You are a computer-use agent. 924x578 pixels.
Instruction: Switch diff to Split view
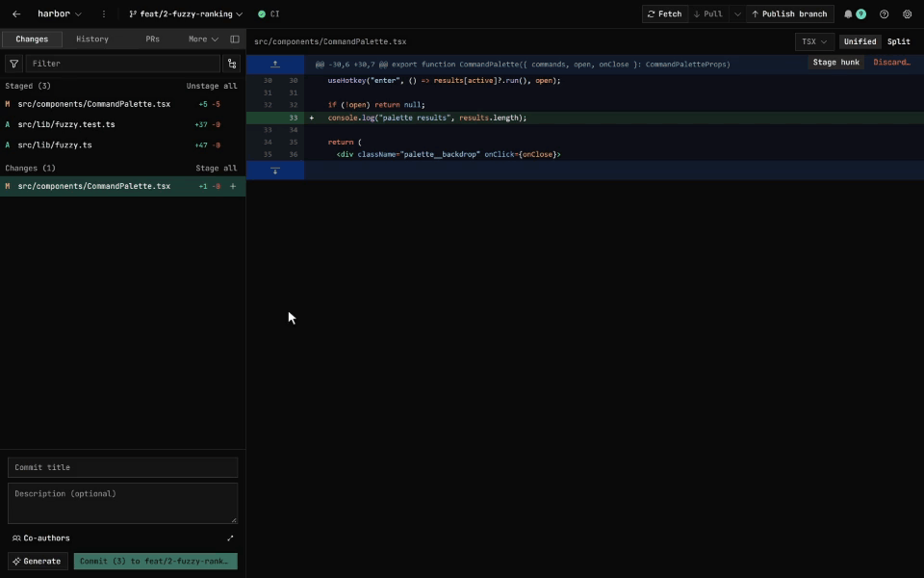pos(899,41)
